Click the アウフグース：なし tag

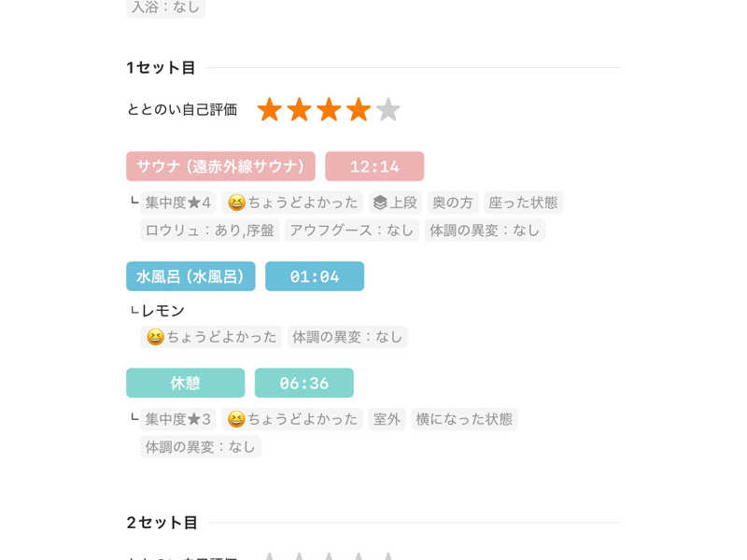coord(352,231)
